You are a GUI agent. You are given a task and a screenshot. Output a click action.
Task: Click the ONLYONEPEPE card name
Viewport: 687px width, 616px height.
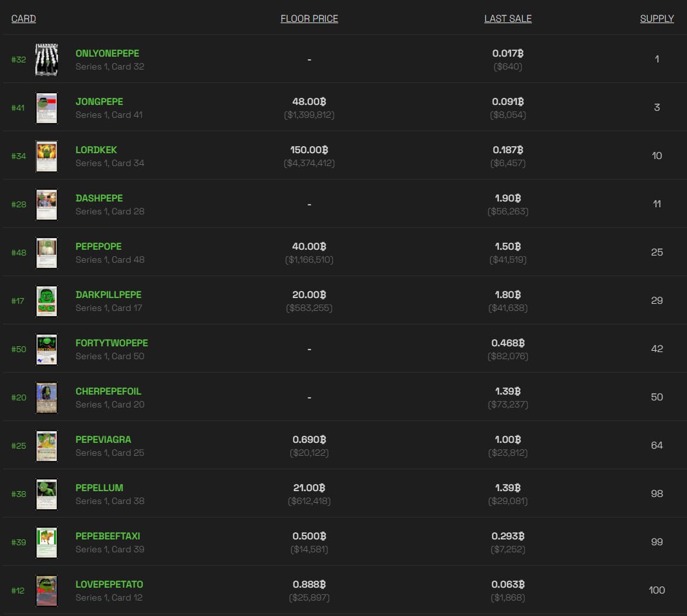click(x=108, y=53)
